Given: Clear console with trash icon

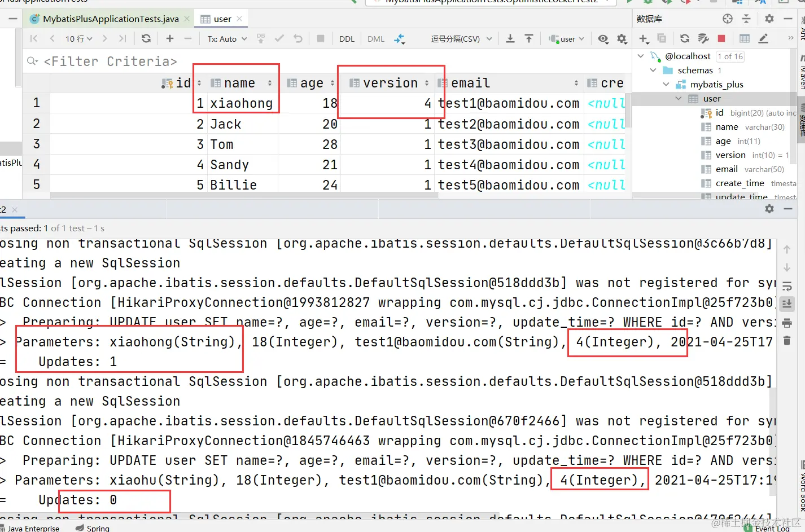Looking at the screenshot, I should coord(787,341).
